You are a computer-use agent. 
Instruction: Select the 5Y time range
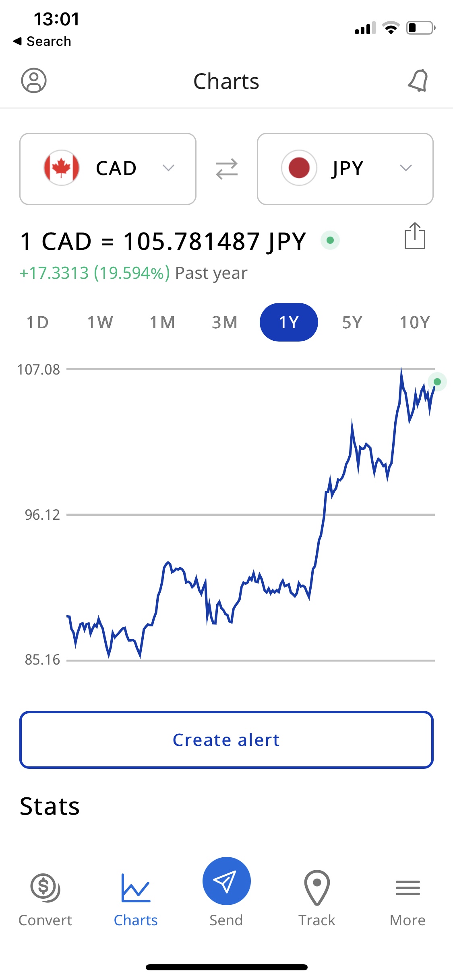click(352, 322)
